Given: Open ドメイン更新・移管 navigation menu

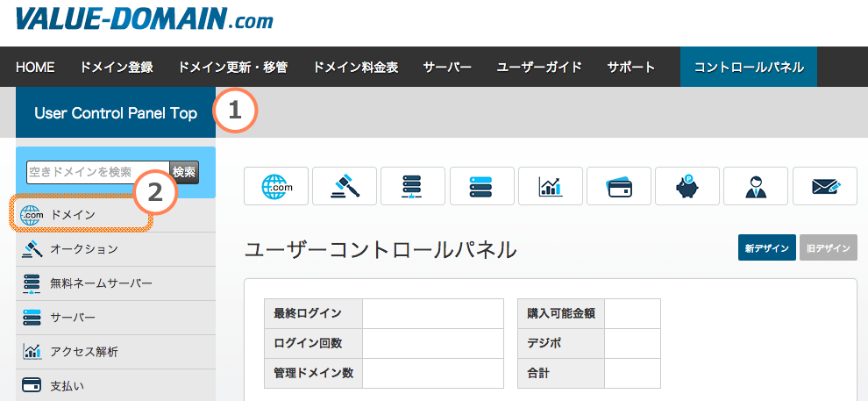Looking at the screenshot, I should tap(233, 67).
